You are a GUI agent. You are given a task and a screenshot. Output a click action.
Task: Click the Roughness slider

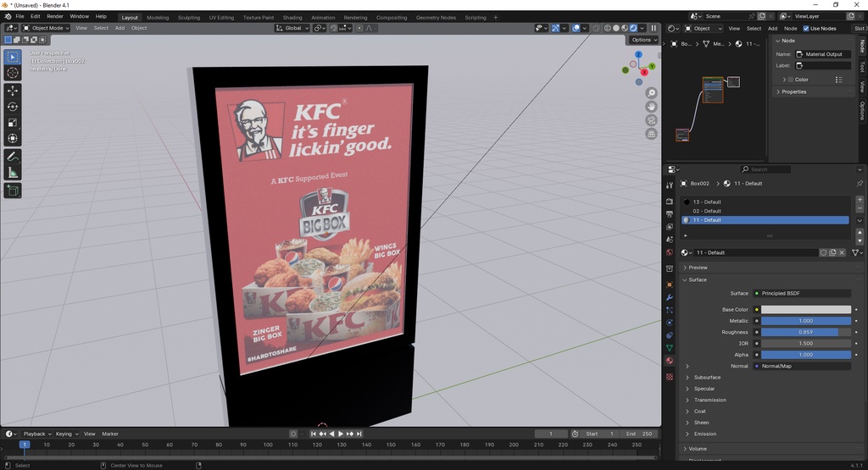click(x=805, y=332)
